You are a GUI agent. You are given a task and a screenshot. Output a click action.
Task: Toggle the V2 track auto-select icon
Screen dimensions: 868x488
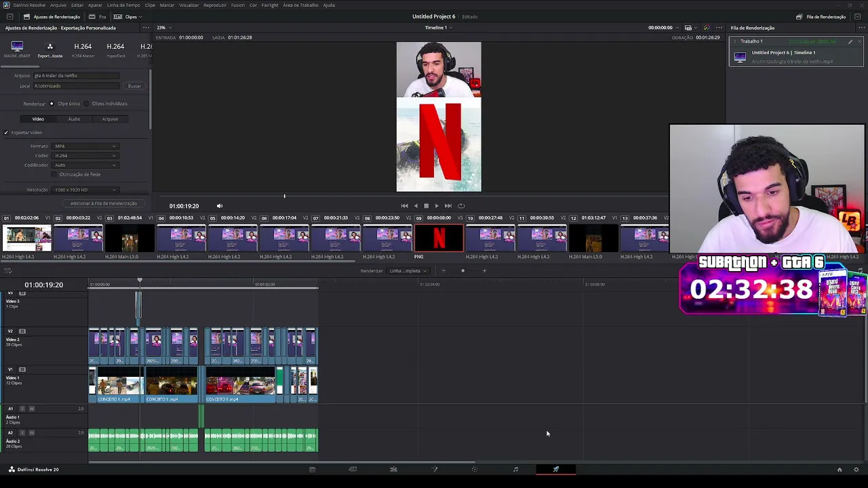22,331
